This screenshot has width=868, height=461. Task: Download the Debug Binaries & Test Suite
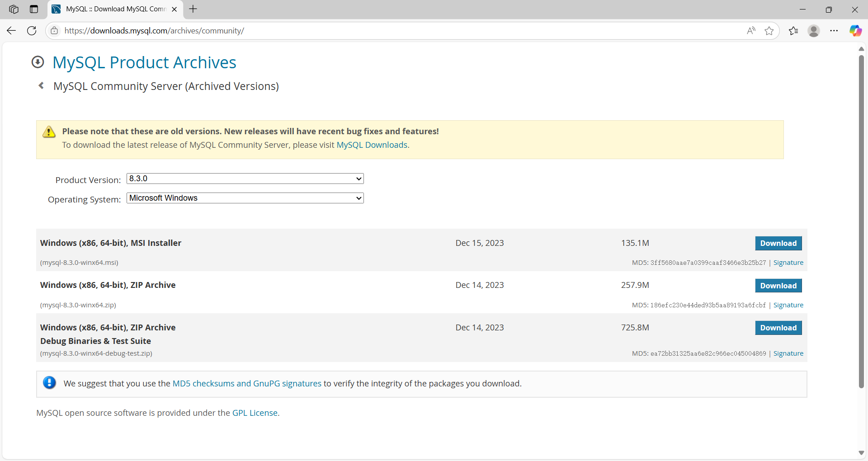[778, 328]
